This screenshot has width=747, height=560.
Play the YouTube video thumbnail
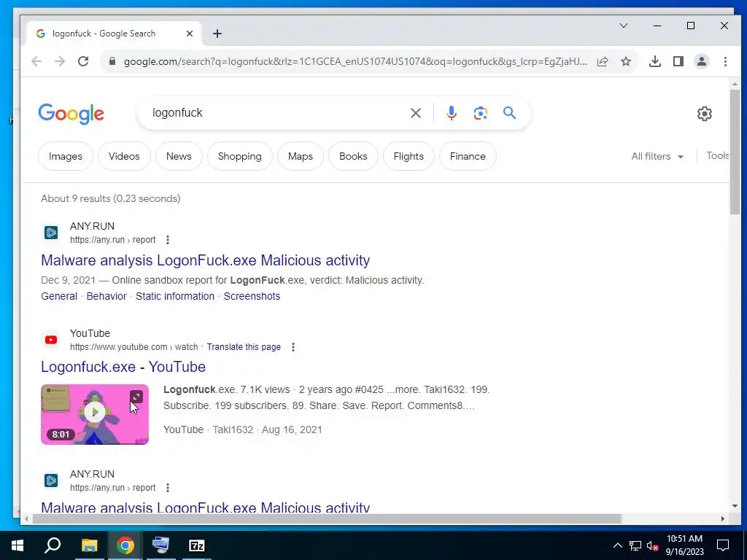pyautogui.click(x=95, y=413)
